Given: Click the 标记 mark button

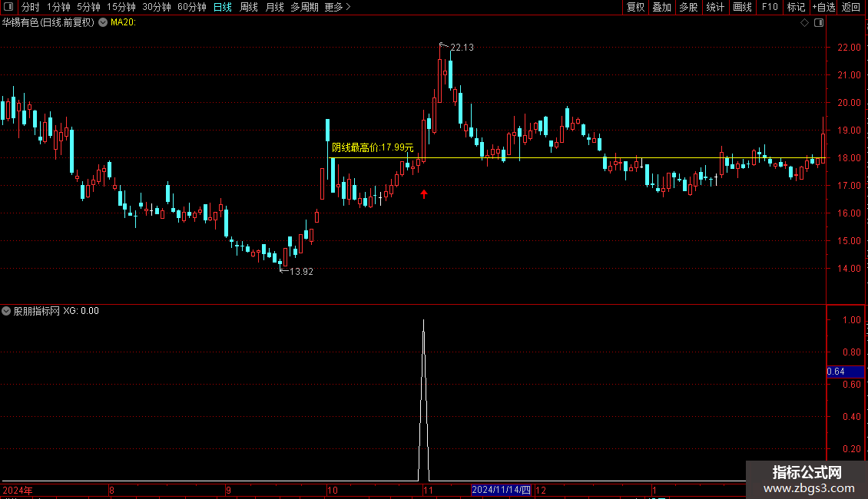Looking at the screenshot, I should [796, 7].
